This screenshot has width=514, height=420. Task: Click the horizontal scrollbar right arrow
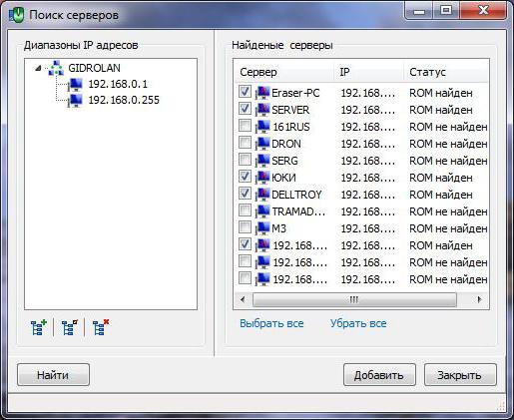(x=479, y=299)
